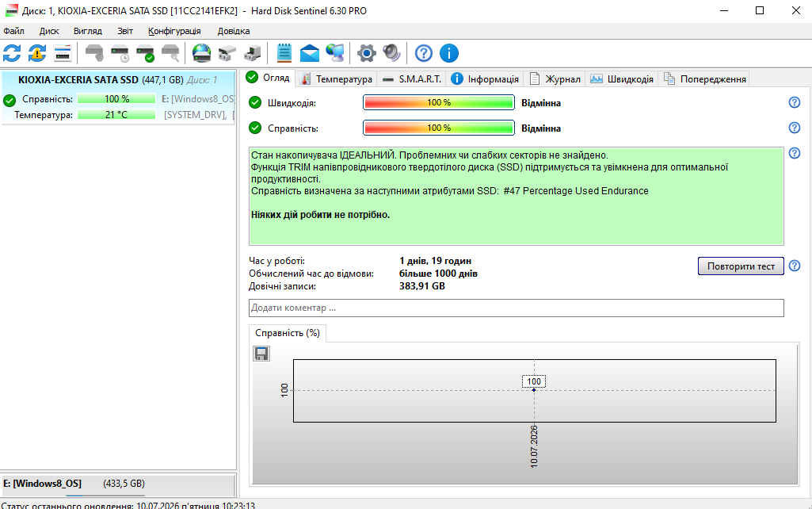Image resolution: width=812 pixels, height=509 pixels.
Task: Switch to the Швидкодія tab
Action: [622, 78]
